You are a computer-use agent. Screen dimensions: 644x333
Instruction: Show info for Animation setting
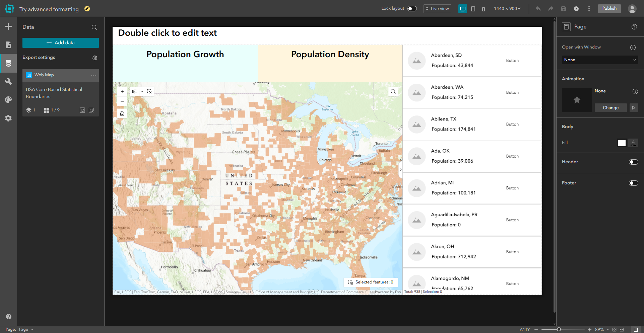pos(635,91)
